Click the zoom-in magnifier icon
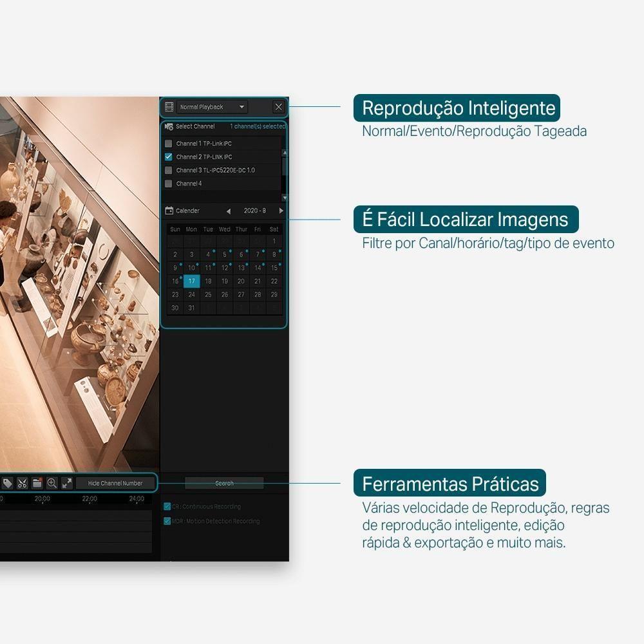This screenshot has height=644, width=644. pos(52,483)
